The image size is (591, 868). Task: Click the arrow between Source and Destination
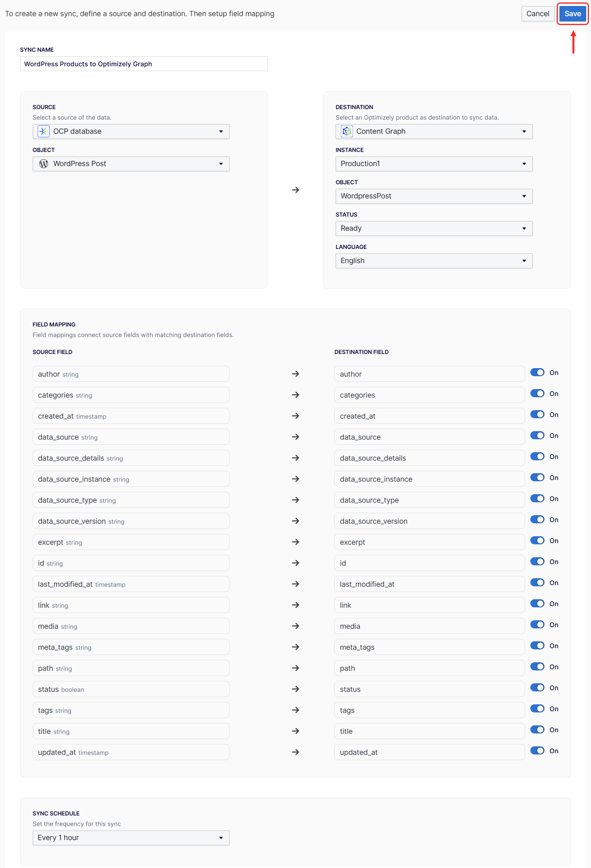click(295, 190)
